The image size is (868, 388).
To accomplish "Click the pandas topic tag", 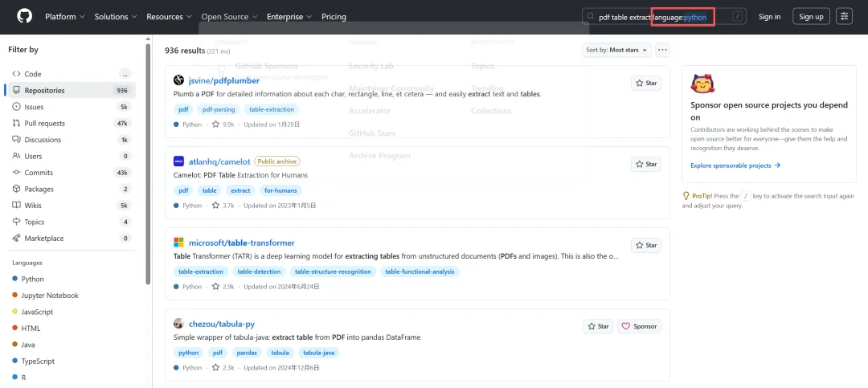I will (x=247, y=353).
